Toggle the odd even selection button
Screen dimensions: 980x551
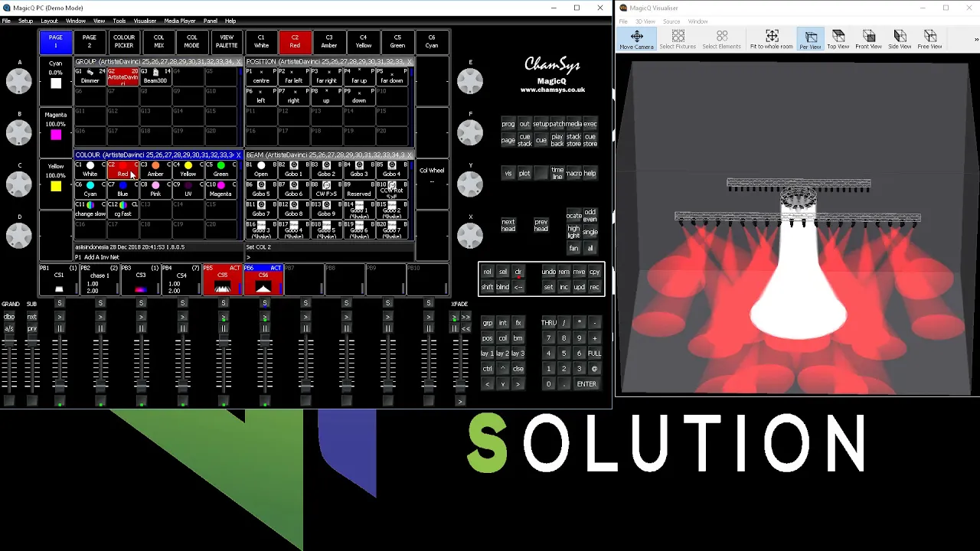(590, 215)
